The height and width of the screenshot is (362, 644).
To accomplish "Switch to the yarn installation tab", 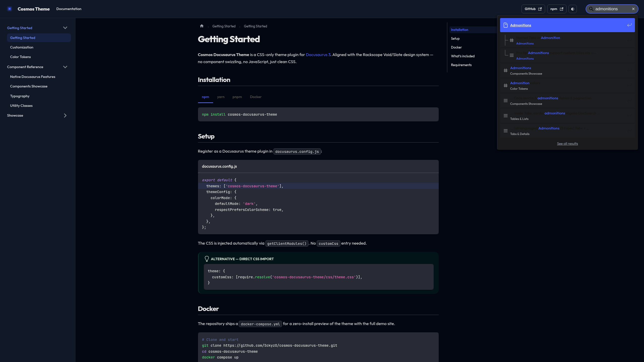I will click(221, 97).
